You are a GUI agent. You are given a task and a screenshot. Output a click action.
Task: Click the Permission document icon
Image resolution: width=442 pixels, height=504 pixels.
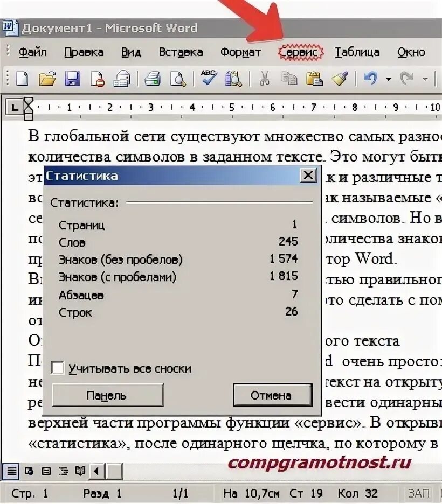click(97, 79)
